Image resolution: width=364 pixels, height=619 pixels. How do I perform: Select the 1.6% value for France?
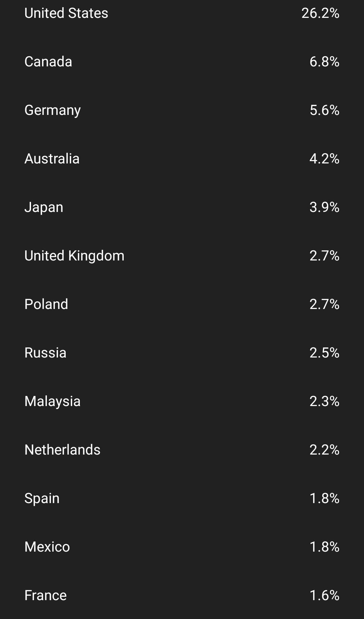324,596
